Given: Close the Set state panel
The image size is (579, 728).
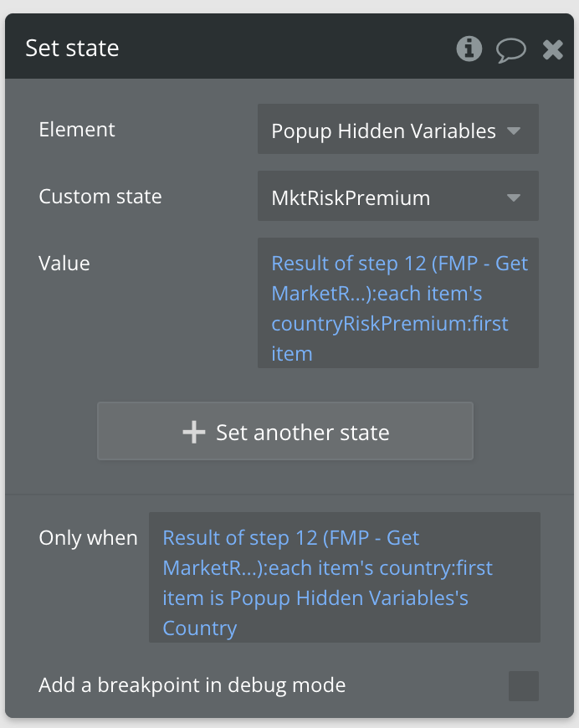Looking at the screenshot, I should 553,49.
